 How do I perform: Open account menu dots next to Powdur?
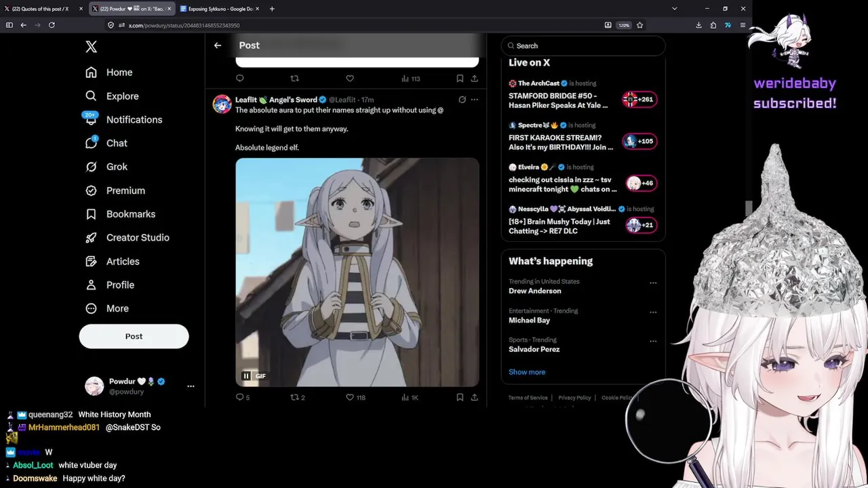[191, 386]
